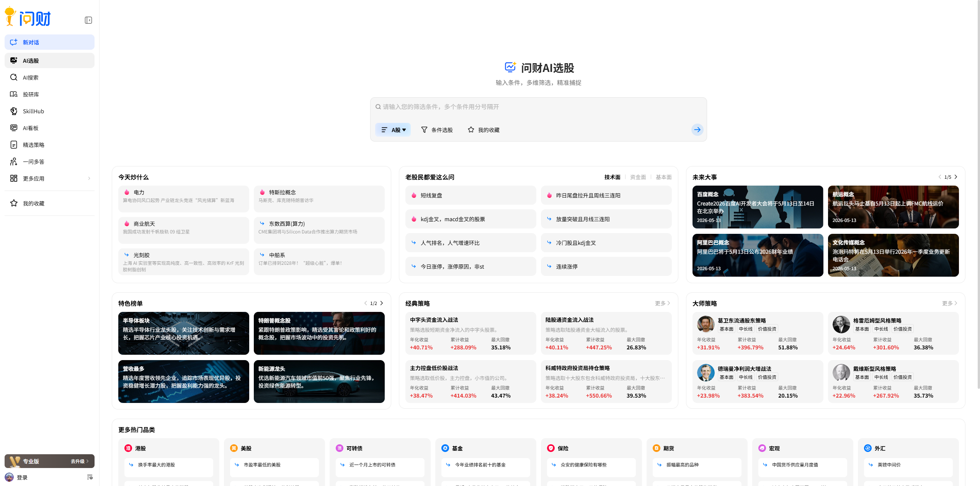980x486 pixels.
Task: Select the 技术面 tab
Action: [x=612, y=177]
